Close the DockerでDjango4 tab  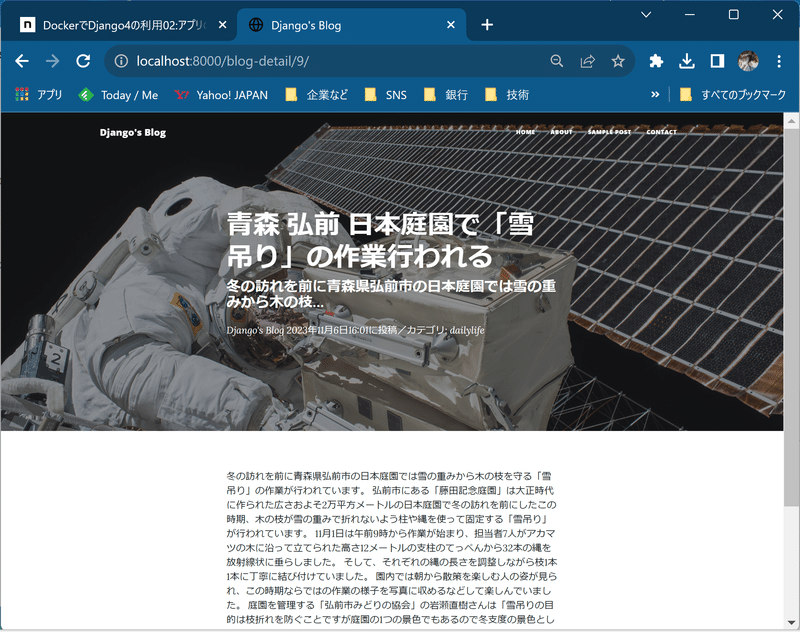[x=222, y=24]
